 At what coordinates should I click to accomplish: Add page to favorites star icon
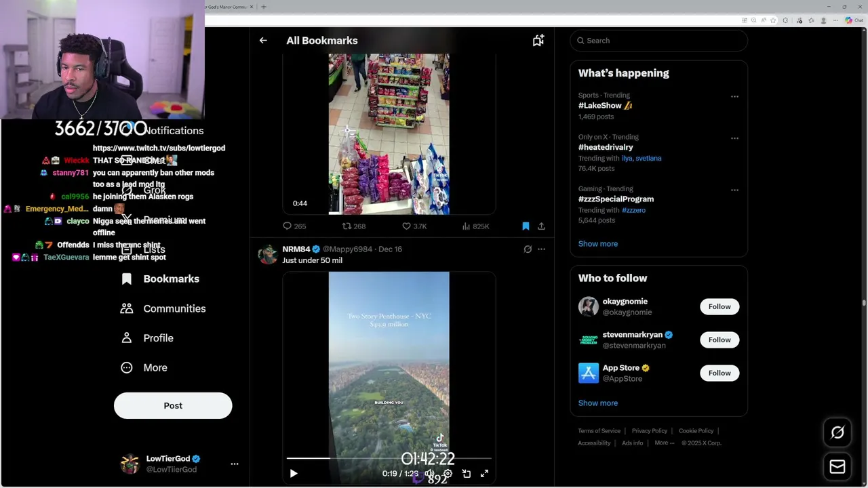point(773,20)
